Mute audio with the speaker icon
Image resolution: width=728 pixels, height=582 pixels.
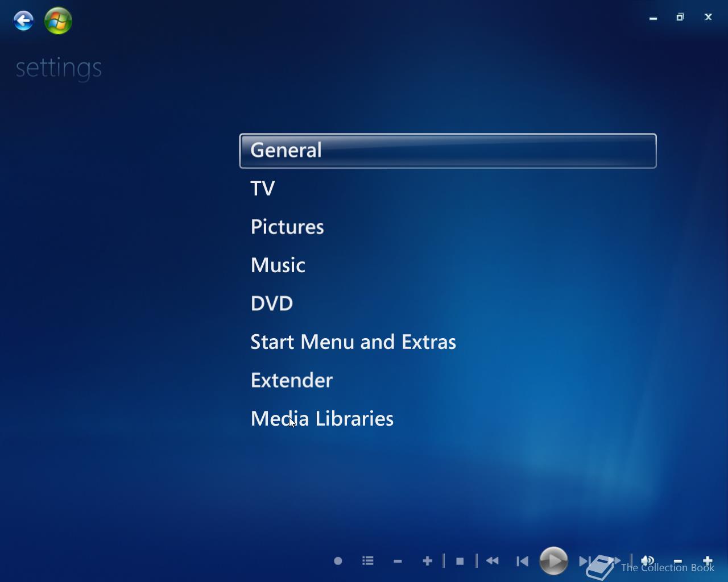648,561
